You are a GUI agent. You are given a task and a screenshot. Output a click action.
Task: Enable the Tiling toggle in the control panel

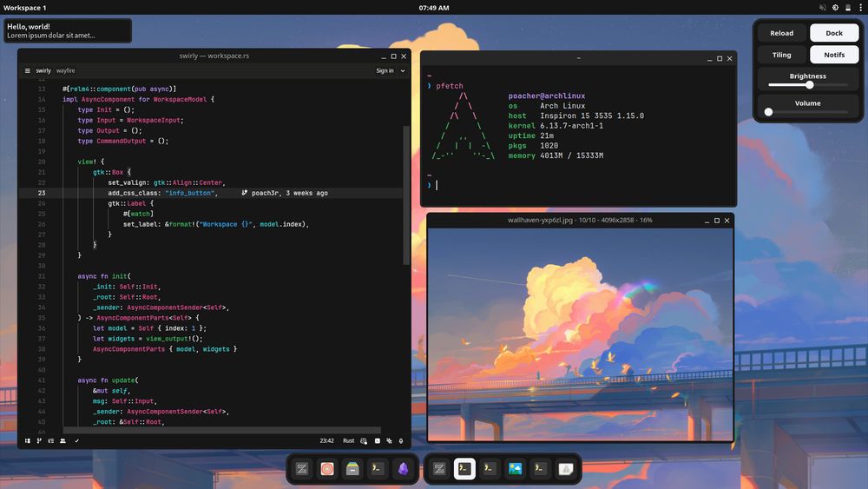coord(782,55)
